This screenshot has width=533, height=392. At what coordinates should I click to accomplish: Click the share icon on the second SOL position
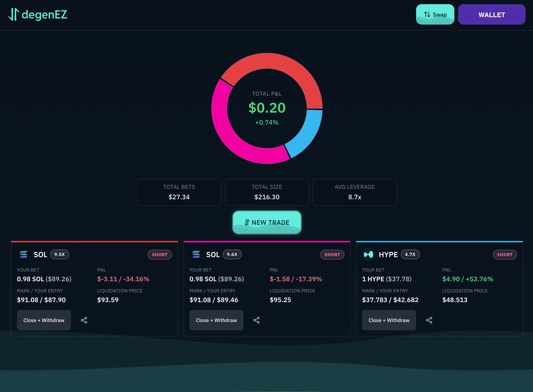[x=257, y=320]
